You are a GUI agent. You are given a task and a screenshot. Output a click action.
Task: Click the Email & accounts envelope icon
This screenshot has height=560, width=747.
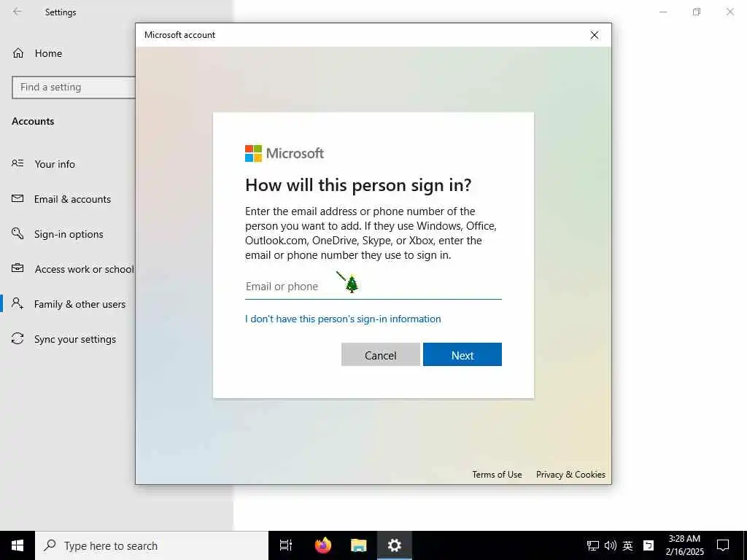(x=18, y=198)
